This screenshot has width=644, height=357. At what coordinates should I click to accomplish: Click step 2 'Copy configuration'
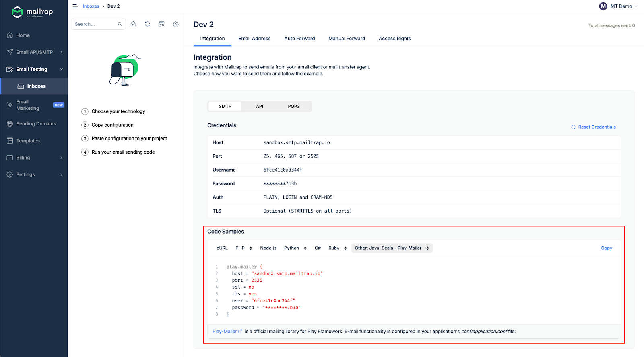pyautogui.click(x=113, y=125)
